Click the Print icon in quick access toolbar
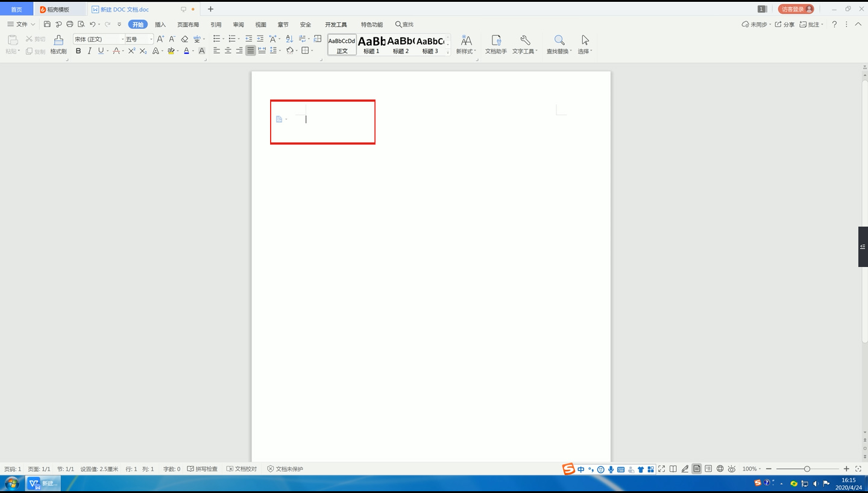Image resolution: width=868 pixels, height=493 pixels. tap(70, 24)
